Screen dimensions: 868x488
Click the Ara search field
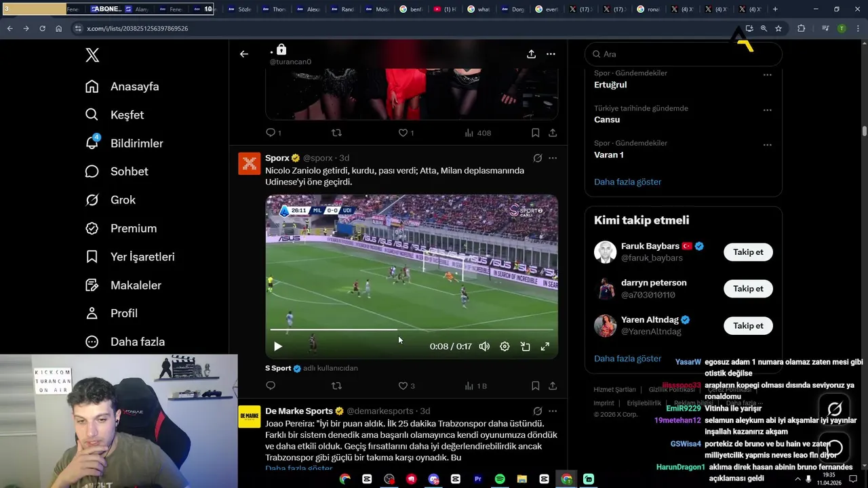684,54
